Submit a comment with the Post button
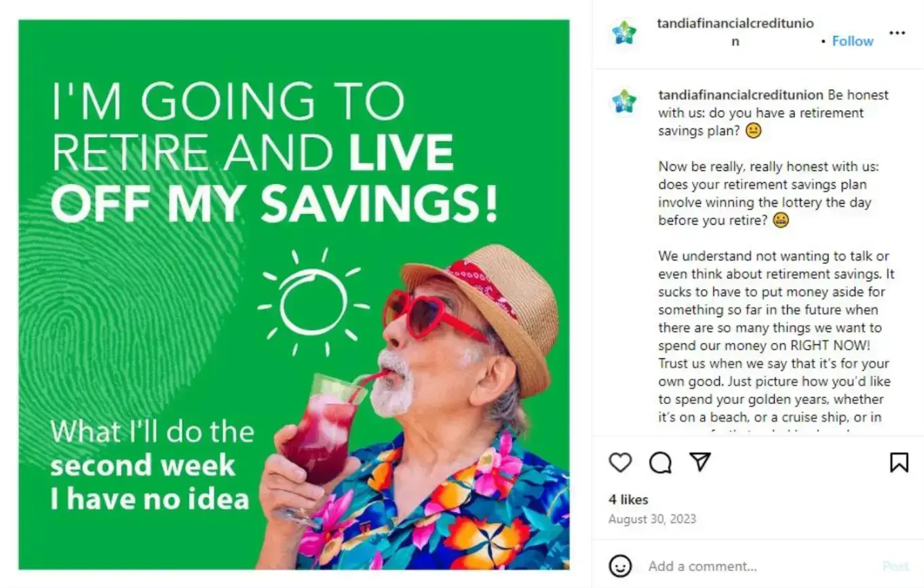Viewport: 924px width, 588px height. (x=897, y=566)
